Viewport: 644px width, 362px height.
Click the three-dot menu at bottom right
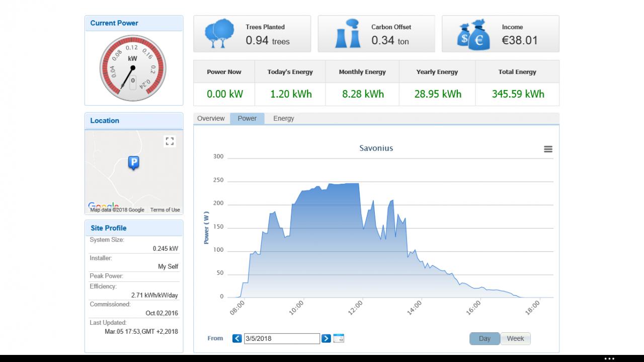tap(609, 358)
